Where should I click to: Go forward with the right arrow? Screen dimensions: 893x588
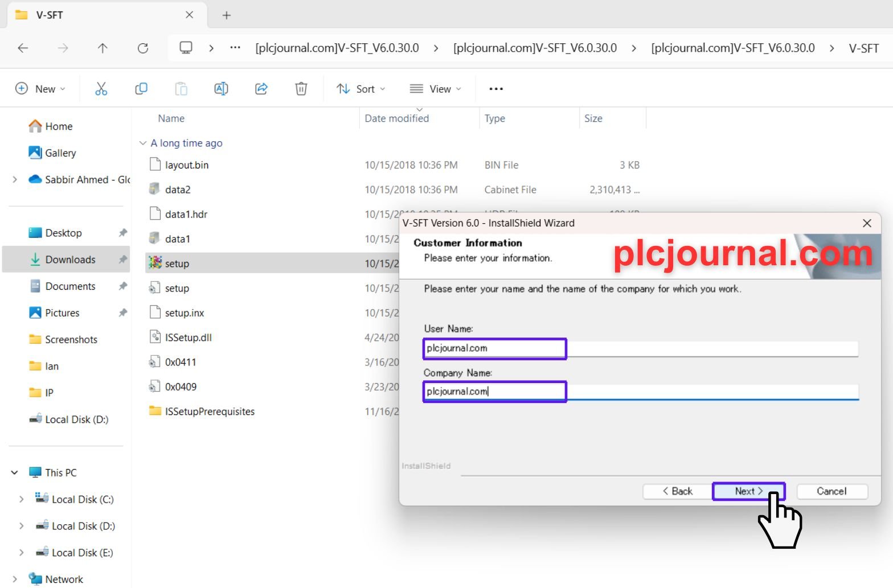click(63, 48)
